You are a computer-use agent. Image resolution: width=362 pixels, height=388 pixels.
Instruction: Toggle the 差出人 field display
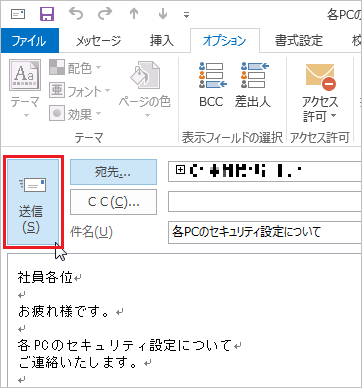(x=252, y=85)
